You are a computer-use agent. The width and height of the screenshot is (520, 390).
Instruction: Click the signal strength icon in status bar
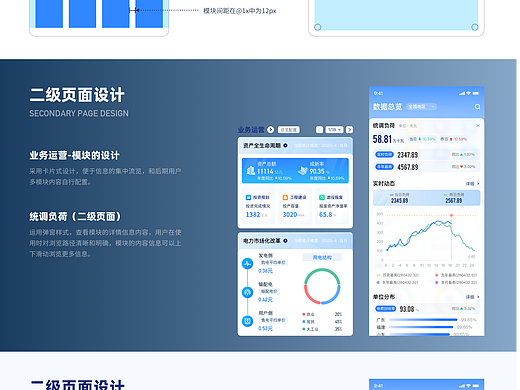(x=462, y=93)
